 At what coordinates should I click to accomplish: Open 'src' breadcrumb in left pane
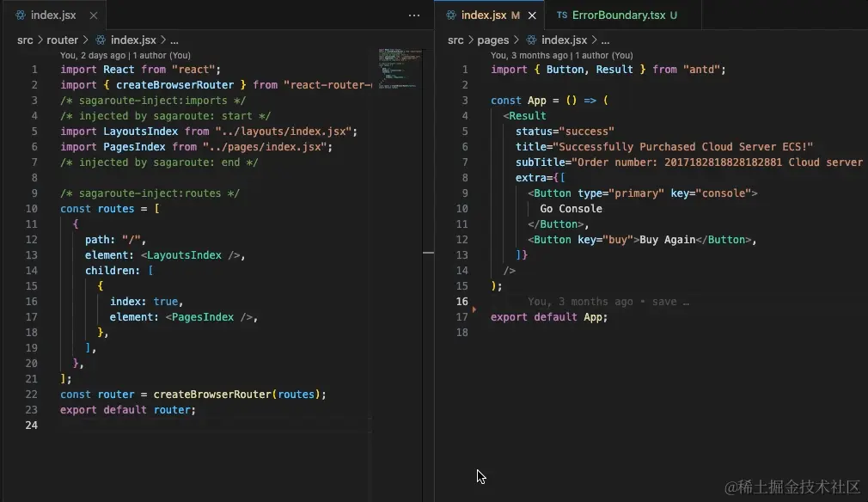coord(25,40)
